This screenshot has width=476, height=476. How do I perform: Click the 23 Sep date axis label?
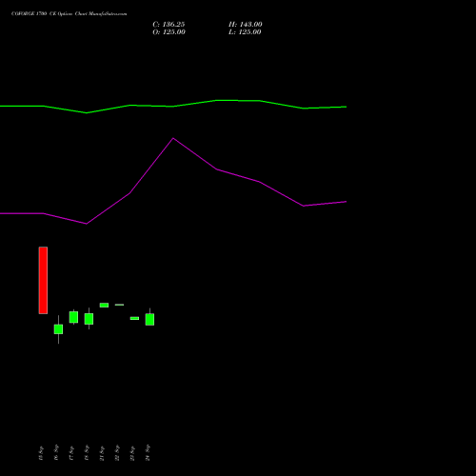[132, 453]
